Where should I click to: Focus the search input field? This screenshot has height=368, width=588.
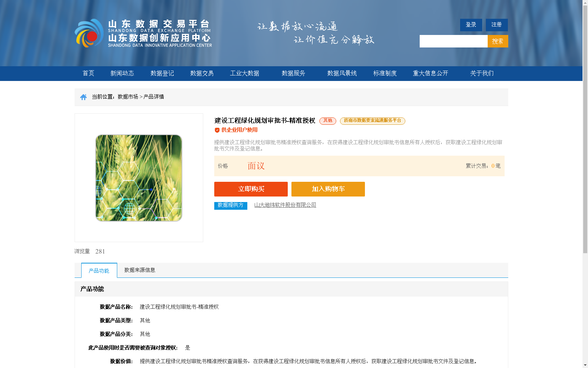coord(453,41)
